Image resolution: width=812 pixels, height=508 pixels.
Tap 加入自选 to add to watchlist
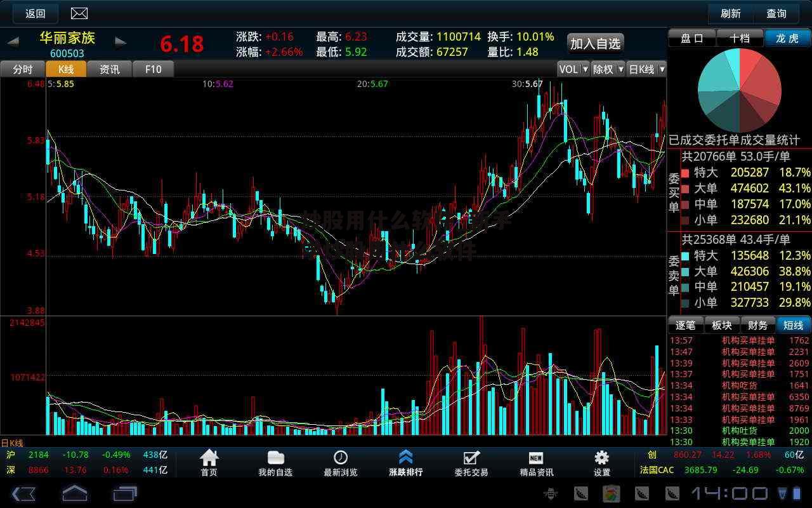point(595,43)
